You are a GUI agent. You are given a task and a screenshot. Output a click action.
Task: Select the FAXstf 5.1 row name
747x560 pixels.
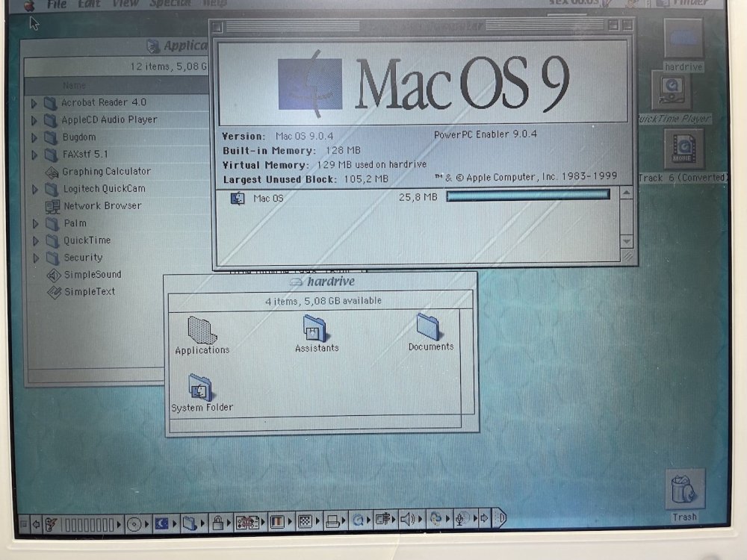(x=86, y=155)
